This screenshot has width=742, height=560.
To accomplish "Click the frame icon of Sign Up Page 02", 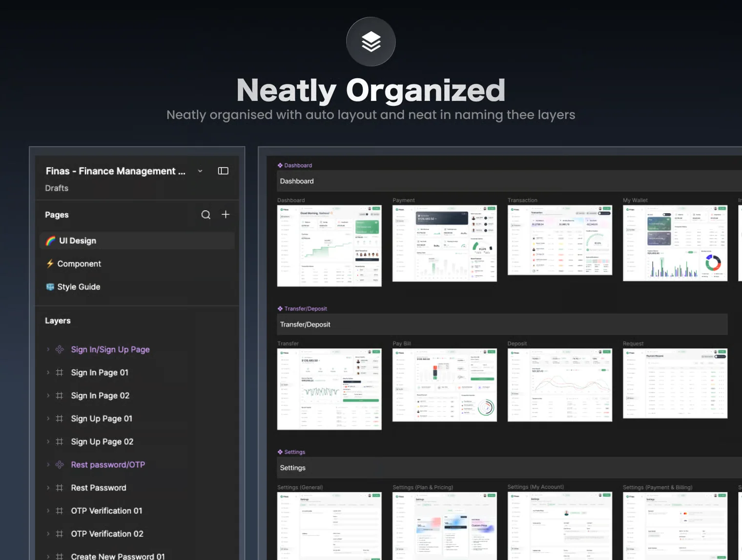I will tap(60, 441).
